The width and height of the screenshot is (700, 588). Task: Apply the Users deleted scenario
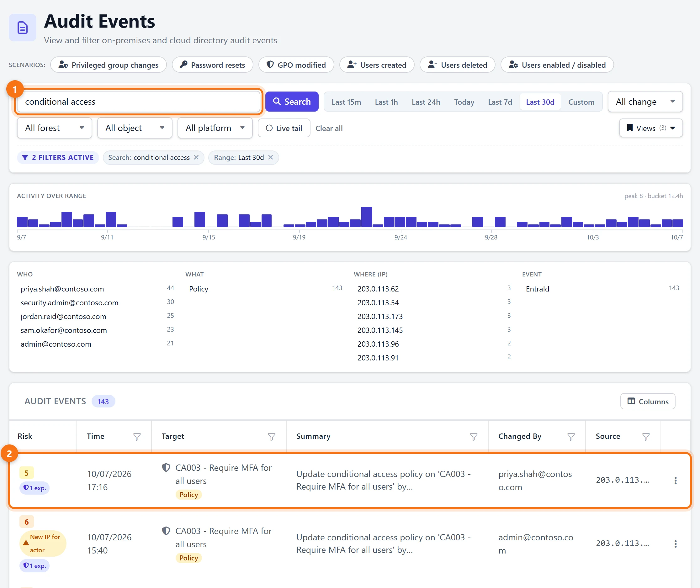(457, 65)
